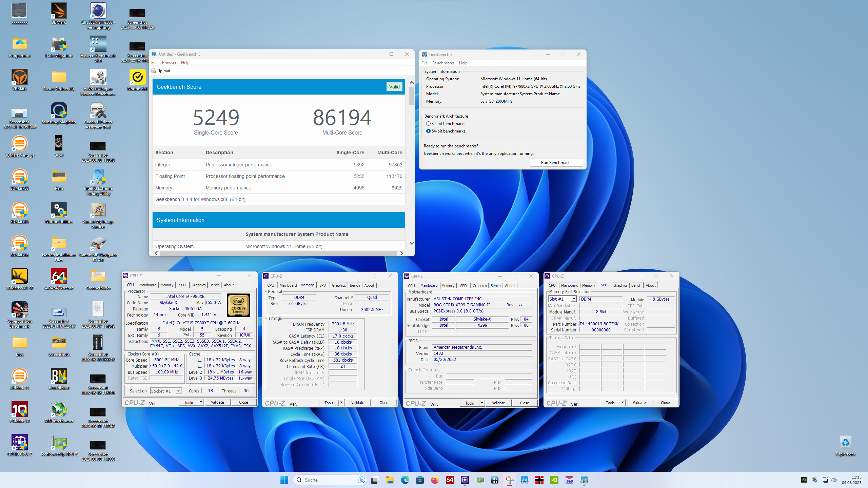
Task: Switch to About tab in CPU-Z SPD window
Action: point(650,285)
